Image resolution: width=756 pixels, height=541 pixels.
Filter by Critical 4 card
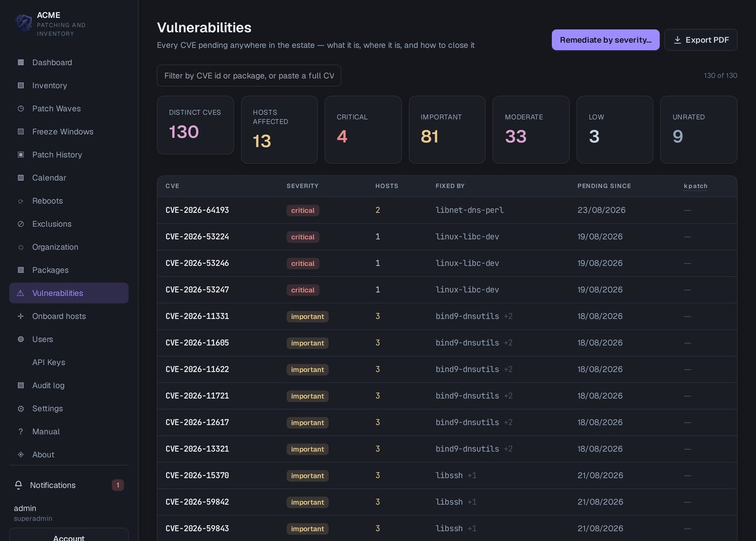[x=363, y=130]
